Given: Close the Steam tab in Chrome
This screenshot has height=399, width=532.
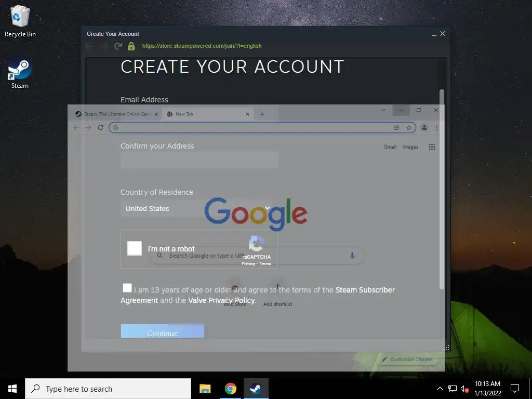Looking at the screenshot, I should pos(156,114).
